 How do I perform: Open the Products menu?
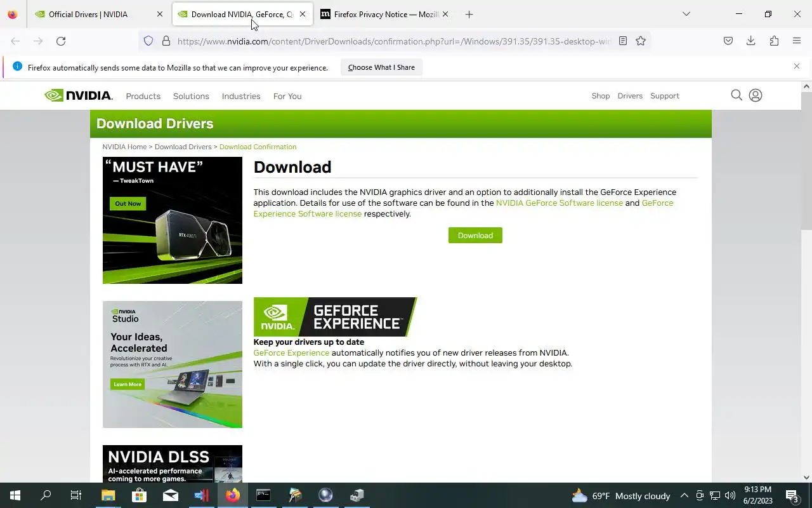[143, 96]
